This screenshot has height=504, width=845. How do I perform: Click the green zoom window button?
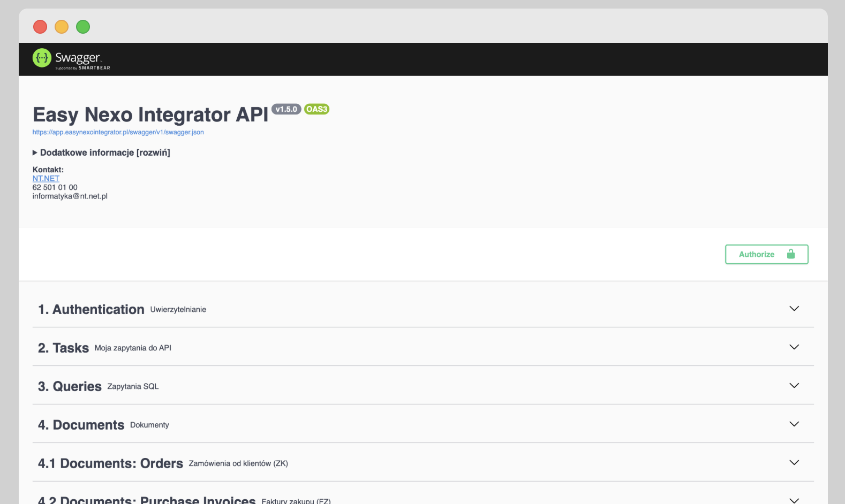[x=83, y=26]
